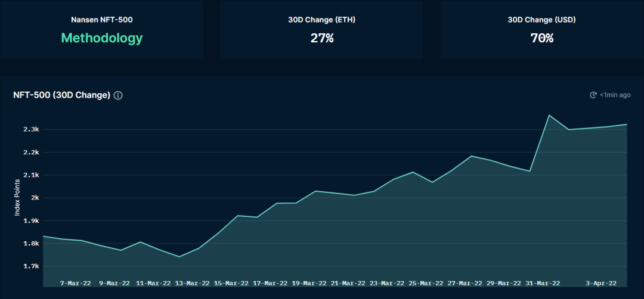Click the 15-Mar-22 x-axis date label
This screenshot has width=644, height=299.
click(x=231, y=284)
